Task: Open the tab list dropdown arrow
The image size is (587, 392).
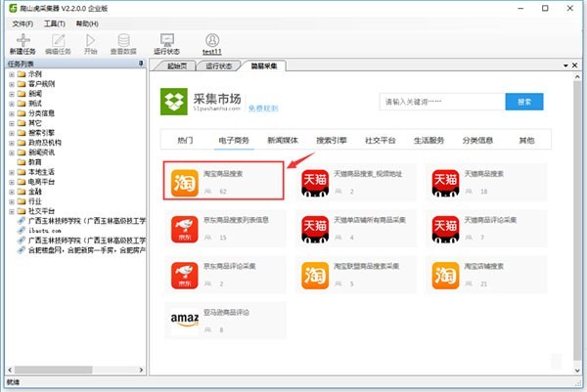Action: [565, 65]
